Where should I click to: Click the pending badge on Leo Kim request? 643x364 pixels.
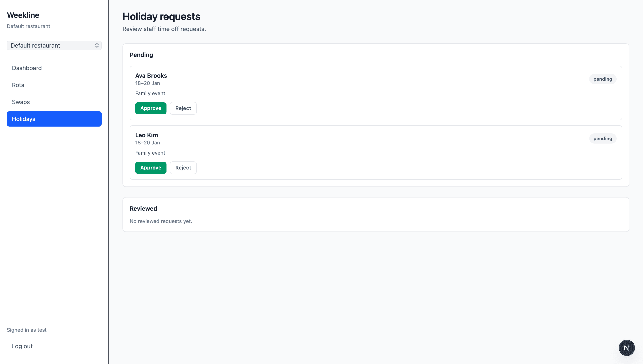pos(603,138)
